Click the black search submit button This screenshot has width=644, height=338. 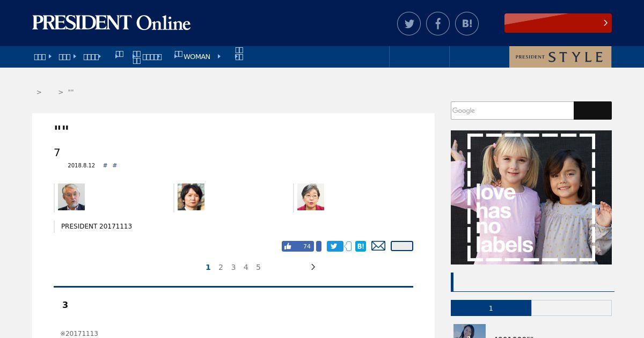pyautogui.click(x=592, y=111)
